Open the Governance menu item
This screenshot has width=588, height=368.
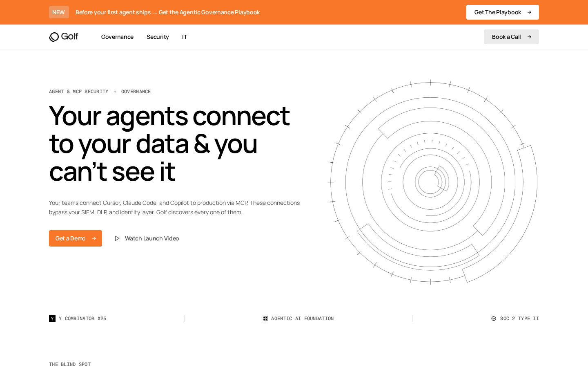point(117,37)
